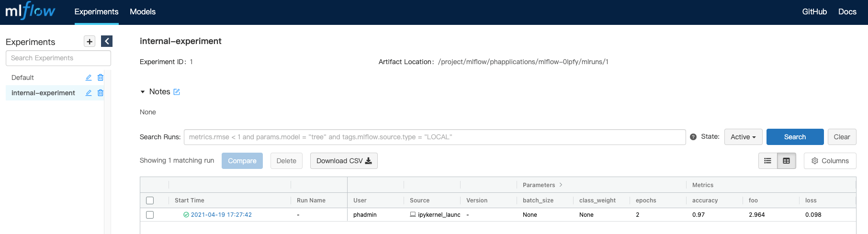Delete the Default experiment with trash icon
Viewport: 868px width, 234px height.
tap(101, 78)
